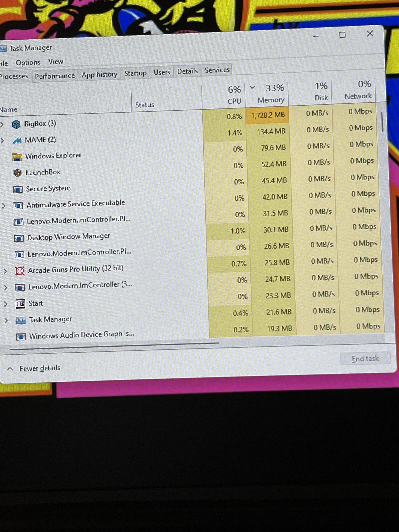Expand the Task Manager process group
Screen dimensions: 399x532
pos(6,321)
